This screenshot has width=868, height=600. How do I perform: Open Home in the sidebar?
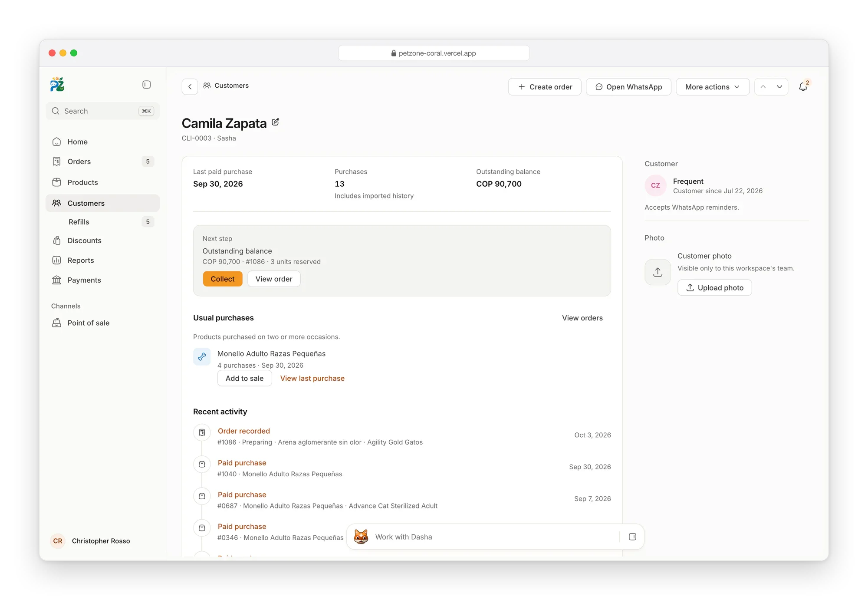pyautogui.click(x=102, y=142)
